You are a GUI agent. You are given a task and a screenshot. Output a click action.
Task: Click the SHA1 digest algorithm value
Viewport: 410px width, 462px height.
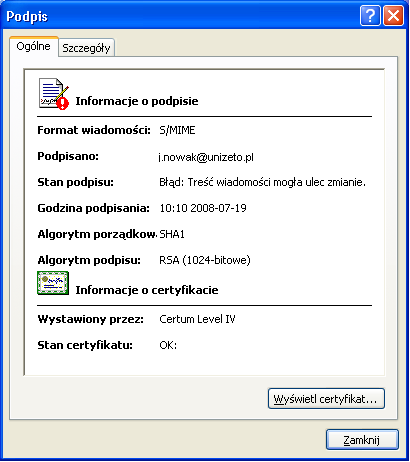[172, 234]
